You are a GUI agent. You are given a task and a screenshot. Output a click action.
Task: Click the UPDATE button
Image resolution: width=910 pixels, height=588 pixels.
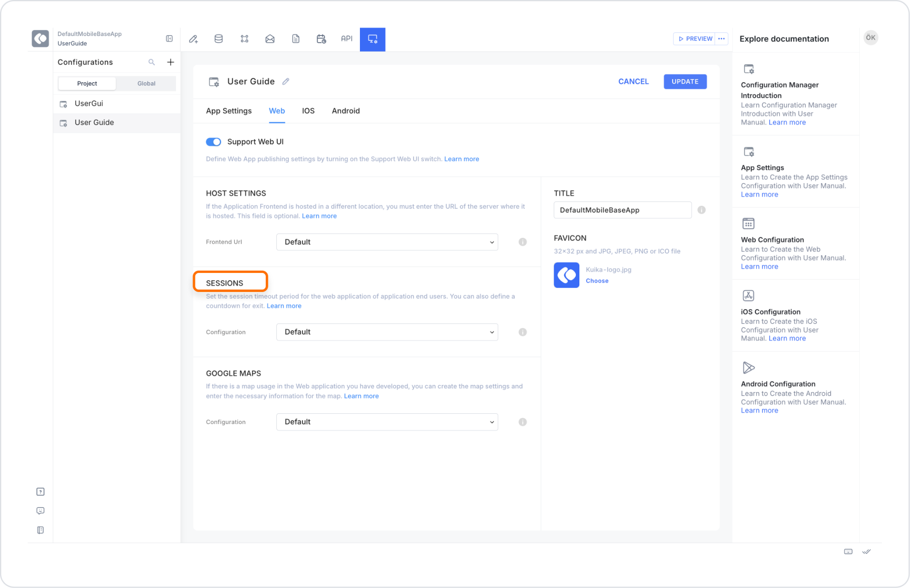click(x=685, y=81)
